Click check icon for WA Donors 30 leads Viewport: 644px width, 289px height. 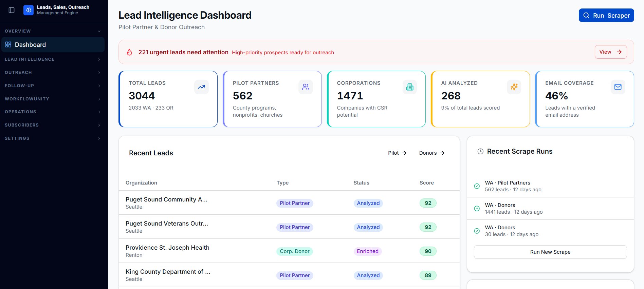coord(477,231)
